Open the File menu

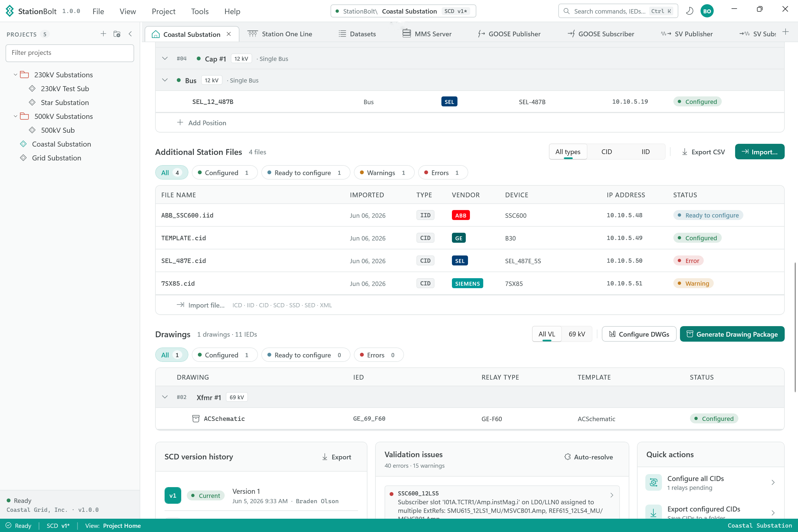(x=98, y=11)
